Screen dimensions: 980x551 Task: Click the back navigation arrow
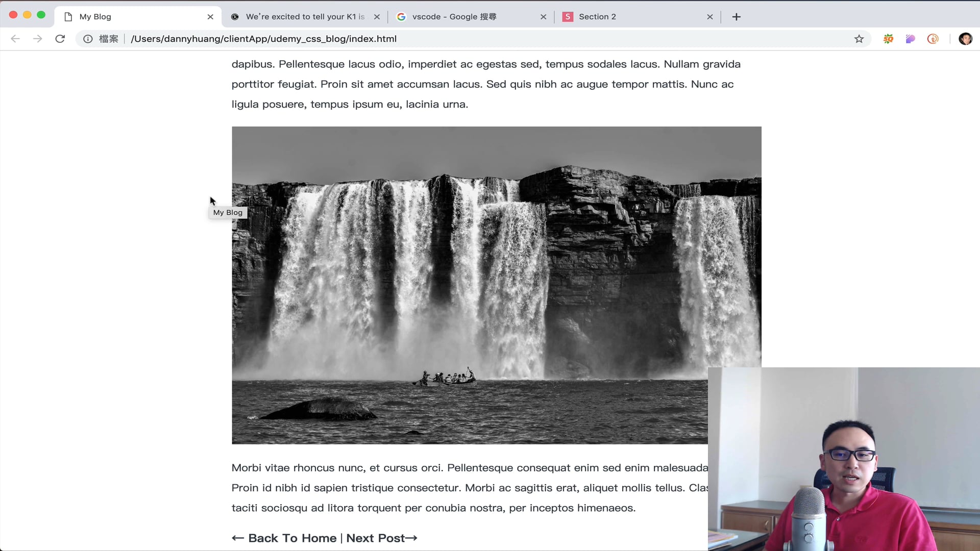(15, 39)
